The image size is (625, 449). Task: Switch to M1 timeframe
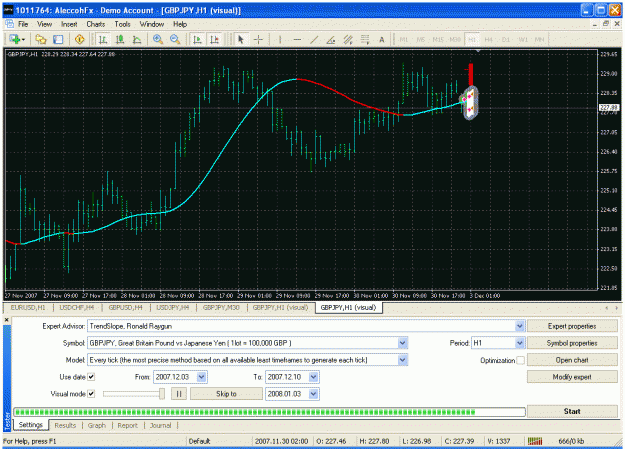coord(404,39)
